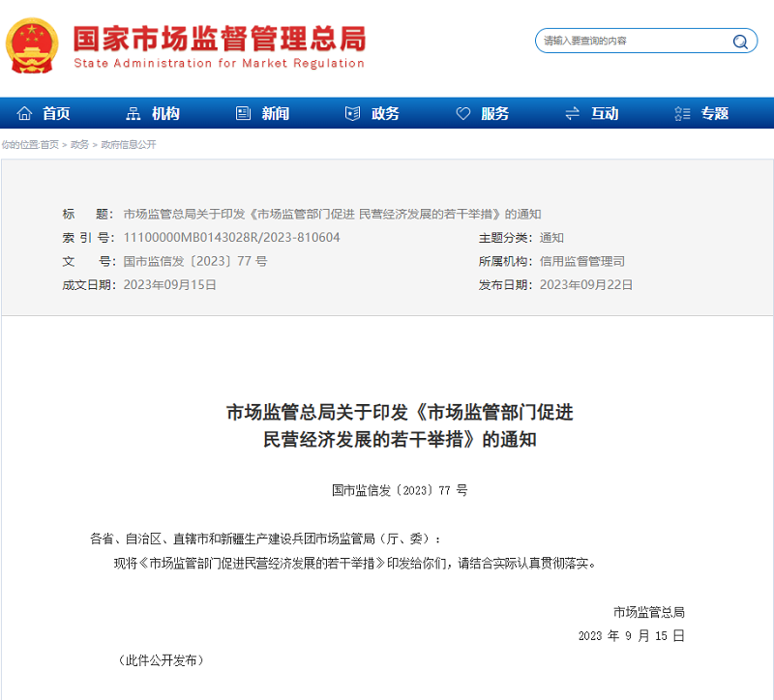Screen dimensions: 774x700
Task: Click the book icon beside 政务
Action: [x=350, y=112]
